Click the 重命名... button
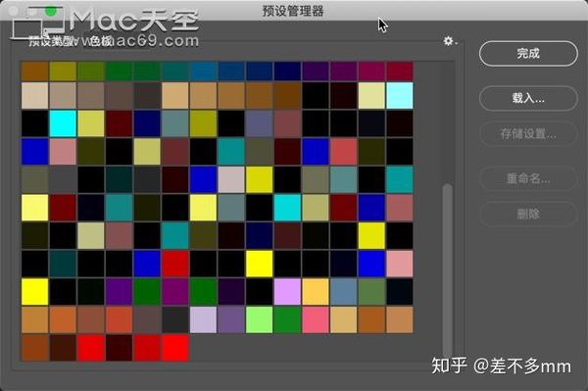 [x=528, y=178]
